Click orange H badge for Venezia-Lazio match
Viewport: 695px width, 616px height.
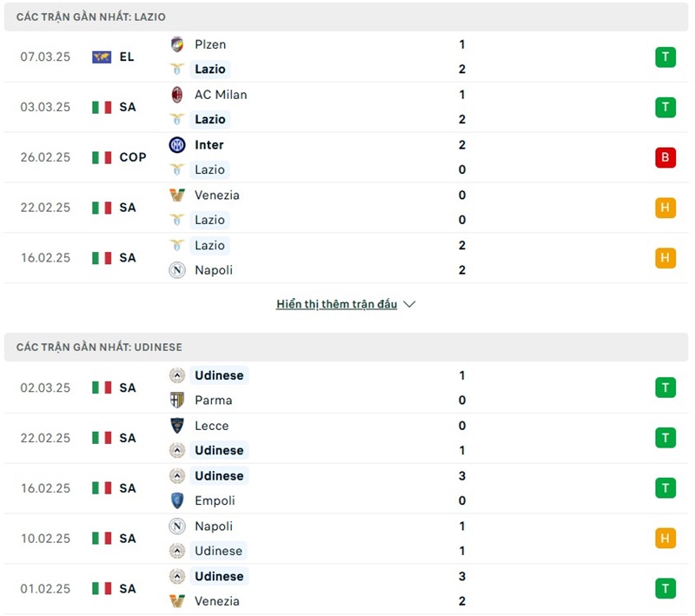click(665, 208)
